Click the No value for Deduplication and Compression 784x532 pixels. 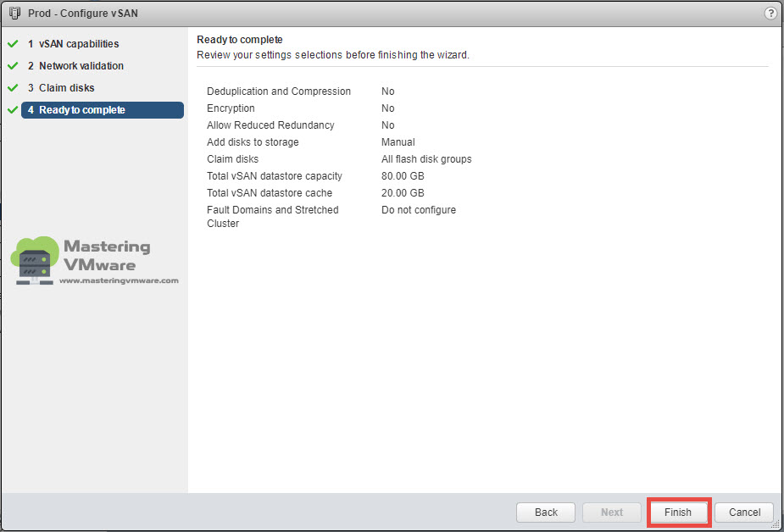click(388, 91)
